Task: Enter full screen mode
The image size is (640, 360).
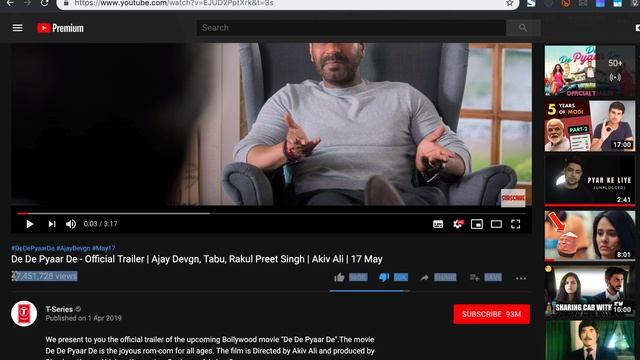Action: pyautogui.click(x=516, y=224)
